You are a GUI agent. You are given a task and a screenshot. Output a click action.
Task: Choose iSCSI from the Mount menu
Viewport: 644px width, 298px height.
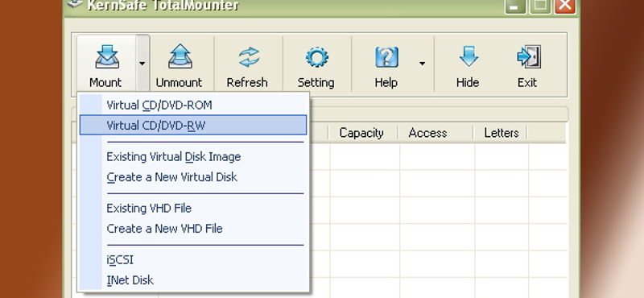(193, 260)
